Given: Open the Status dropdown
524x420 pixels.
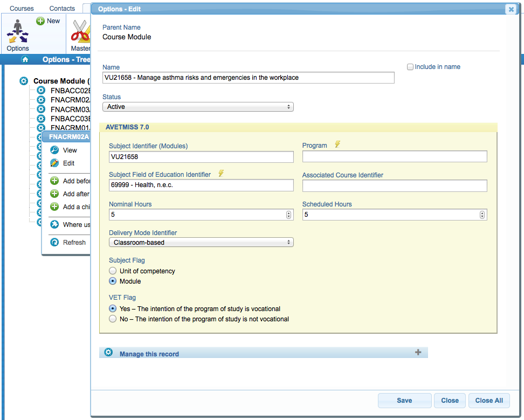Looking at the screenshot, I should point(198,107).
